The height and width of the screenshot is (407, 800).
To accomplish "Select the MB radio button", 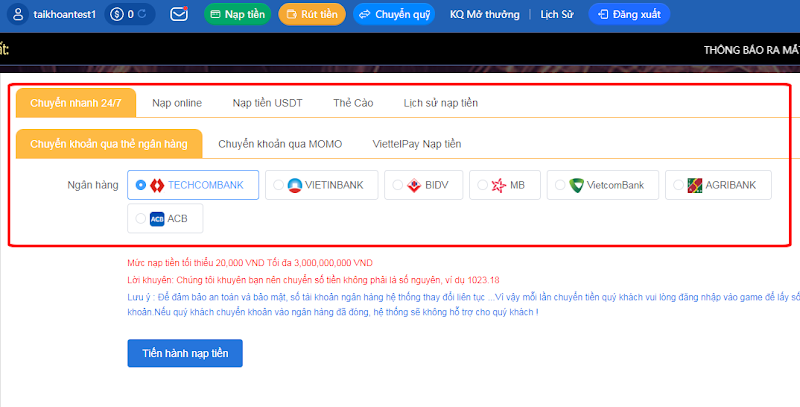I will pos(482,185).
